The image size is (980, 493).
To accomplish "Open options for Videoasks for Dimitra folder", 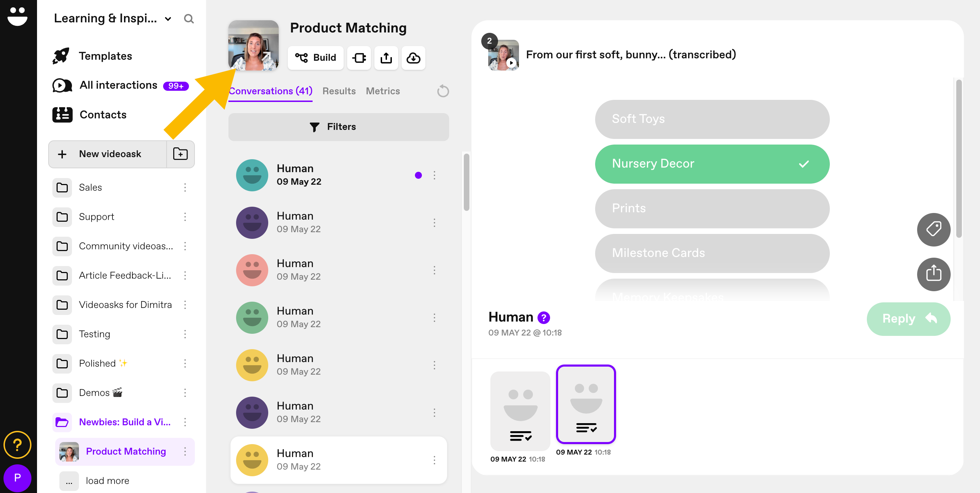I will 185,305.
